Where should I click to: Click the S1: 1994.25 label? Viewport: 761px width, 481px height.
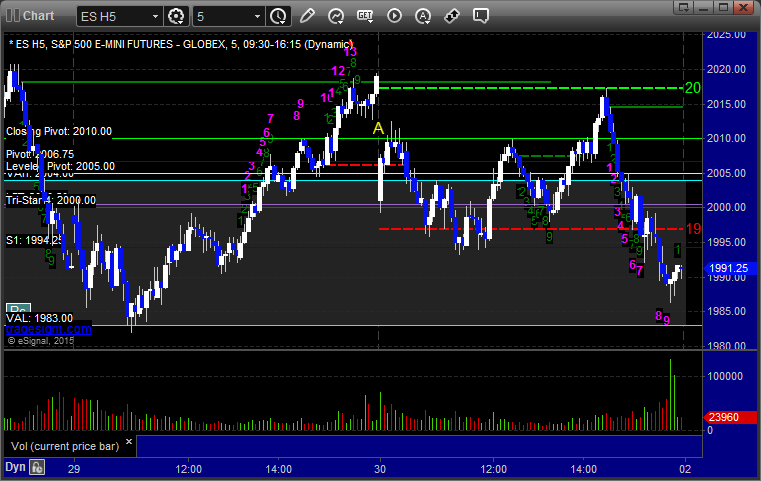[x=34, y=240]
